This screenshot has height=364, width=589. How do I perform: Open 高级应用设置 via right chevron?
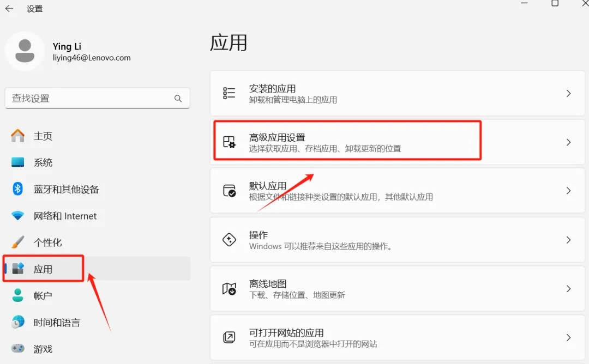[x=568, y=142]
